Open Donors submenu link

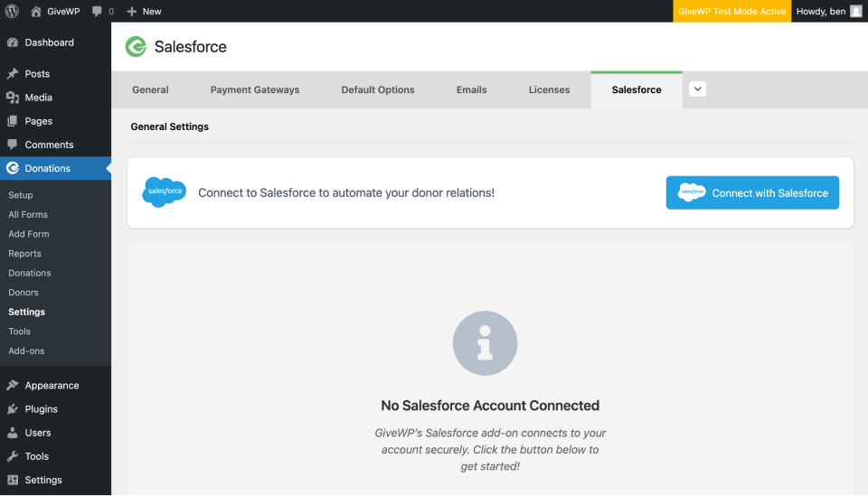tap(24, 292)
